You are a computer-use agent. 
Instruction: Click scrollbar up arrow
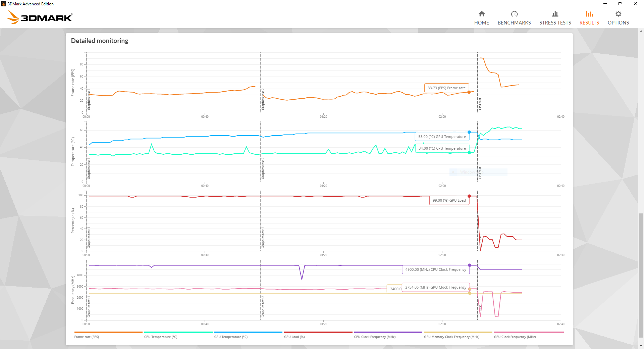tap(641, 31)
